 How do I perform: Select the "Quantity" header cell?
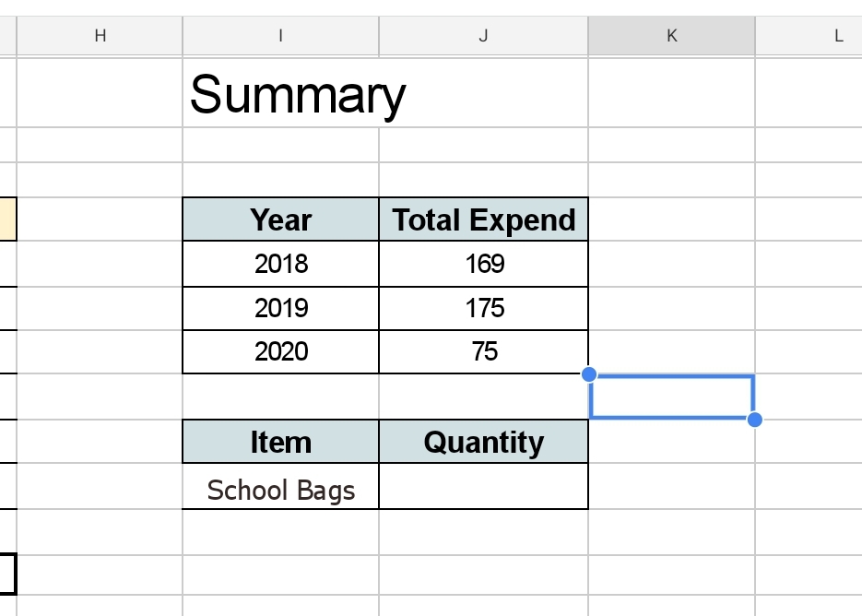tap(483, 442)
